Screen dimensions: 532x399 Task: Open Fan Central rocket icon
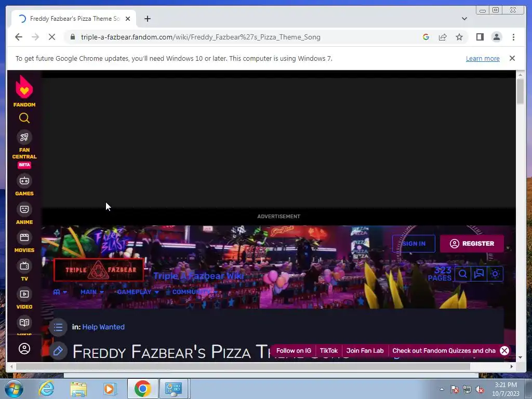(x=24, y=137)
